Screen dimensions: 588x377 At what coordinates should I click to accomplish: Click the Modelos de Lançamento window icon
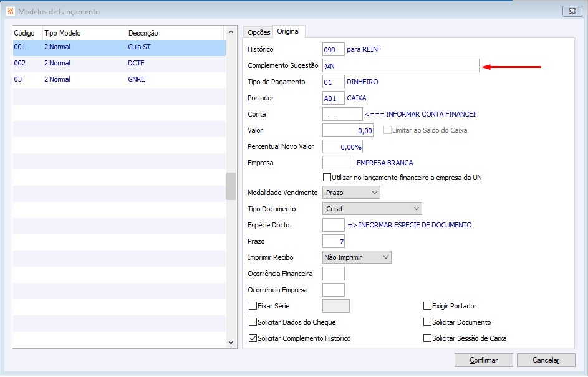pyautogui.click(x=10, y=12)
